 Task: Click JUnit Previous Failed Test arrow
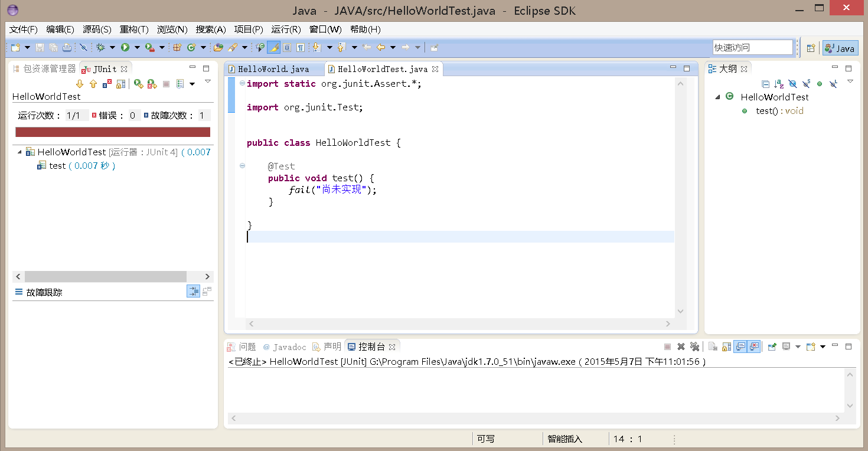93,84
